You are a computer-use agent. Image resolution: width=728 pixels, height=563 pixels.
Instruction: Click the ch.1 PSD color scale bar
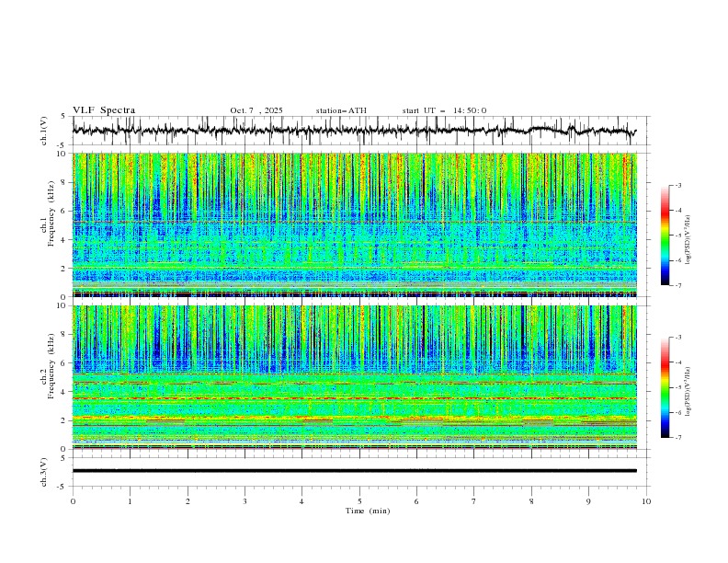pyautogui.click(x=665, y=236)
